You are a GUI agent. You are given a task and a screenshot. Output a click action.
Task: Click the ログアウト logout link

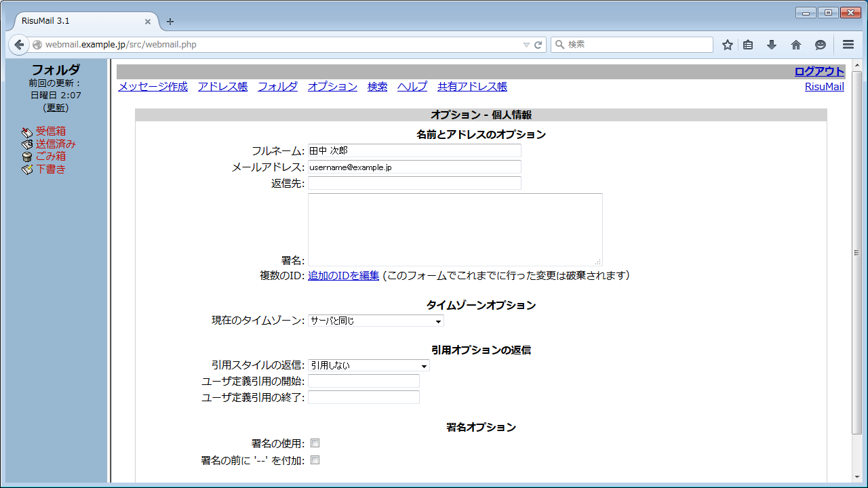pos(819,72)
